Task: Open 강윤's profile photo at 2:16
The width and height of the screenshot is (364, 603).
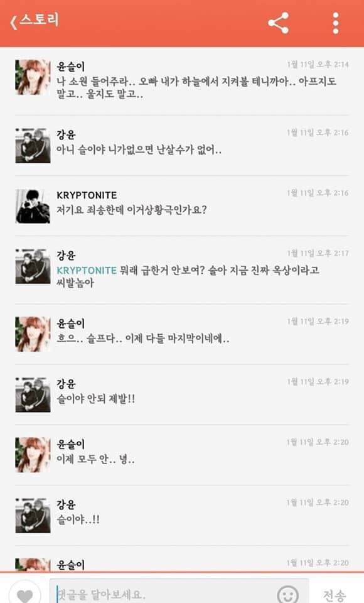Action: tap(33, 146)
